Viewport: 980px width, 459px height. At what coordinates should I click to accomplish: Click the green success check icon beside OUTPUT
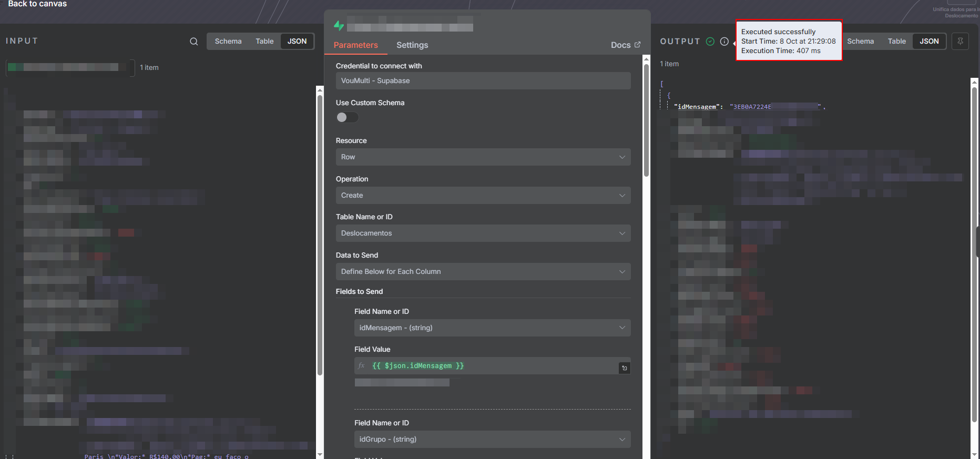tap(710, 42)
